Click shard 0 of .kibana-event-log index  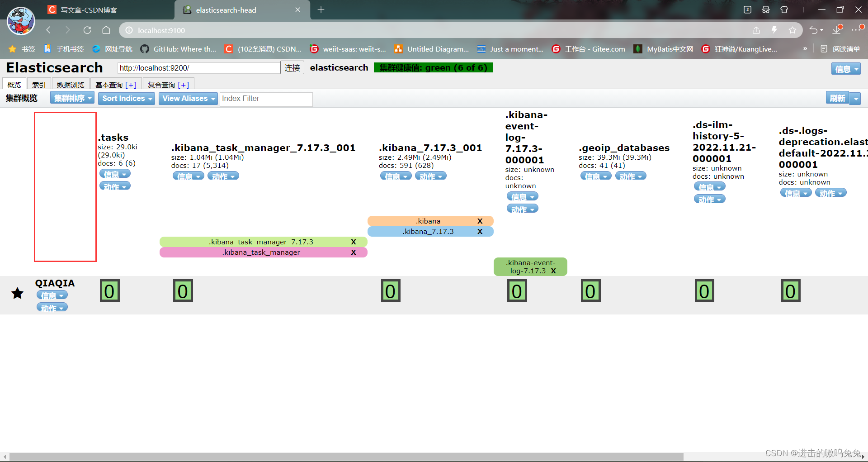(x=517, y=291)
